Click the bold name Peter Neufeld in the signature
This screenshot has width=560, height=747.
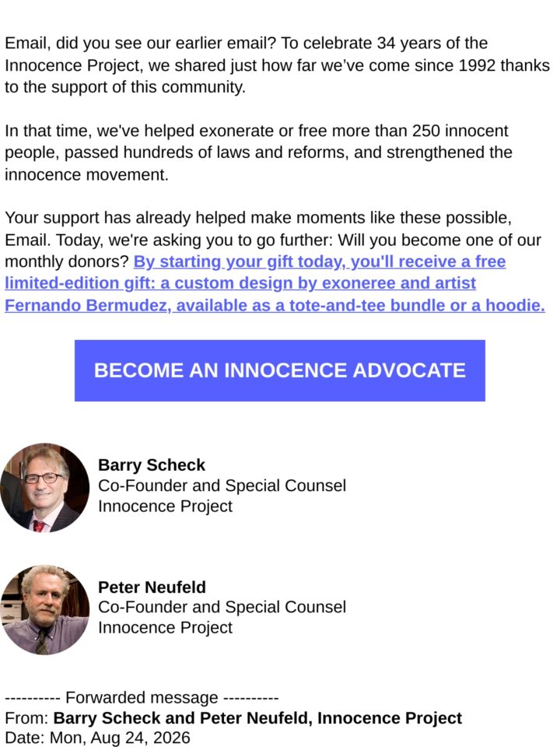point(152,587)
